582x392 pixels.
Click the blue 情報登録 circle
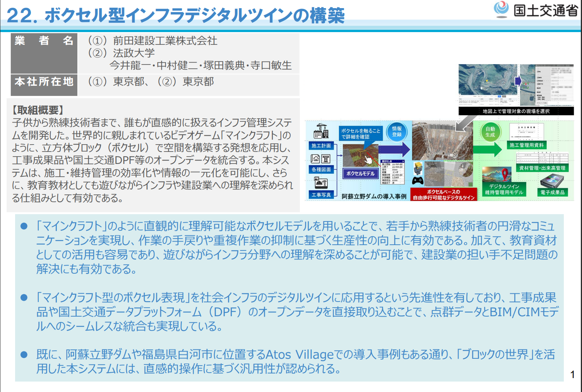point(397,131)
